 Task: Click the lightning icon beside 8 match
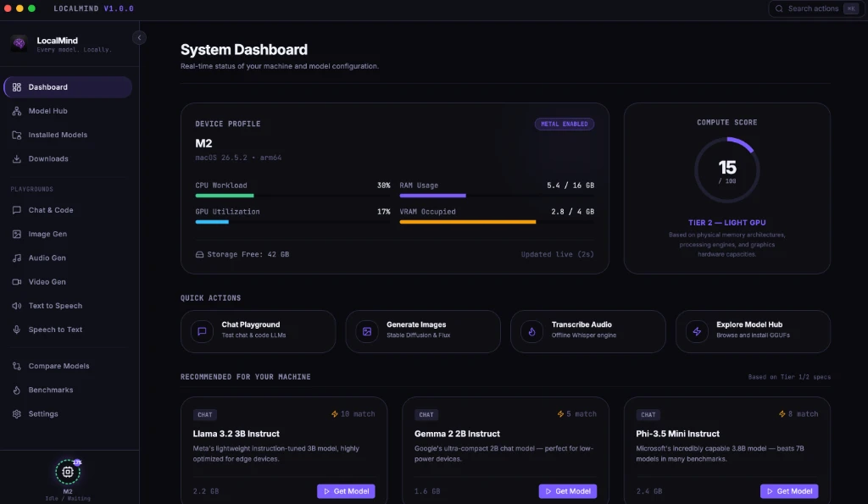point(782,414)
